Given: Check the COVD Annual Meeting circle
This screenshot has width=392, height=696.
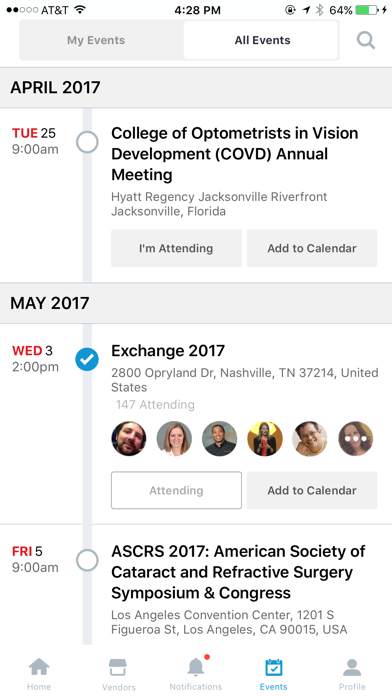Looking at the screenshot, I should point(87,142).
